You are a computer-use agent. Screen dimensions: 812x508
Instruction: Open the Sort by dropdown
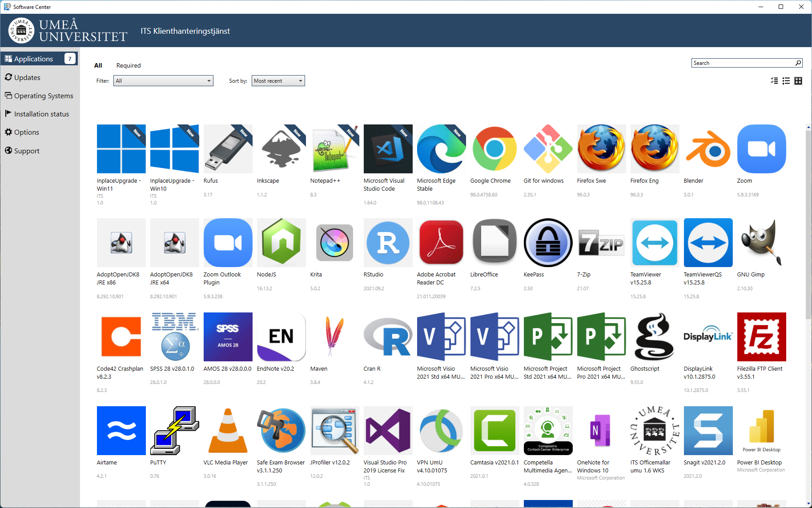tap(278, 81)
